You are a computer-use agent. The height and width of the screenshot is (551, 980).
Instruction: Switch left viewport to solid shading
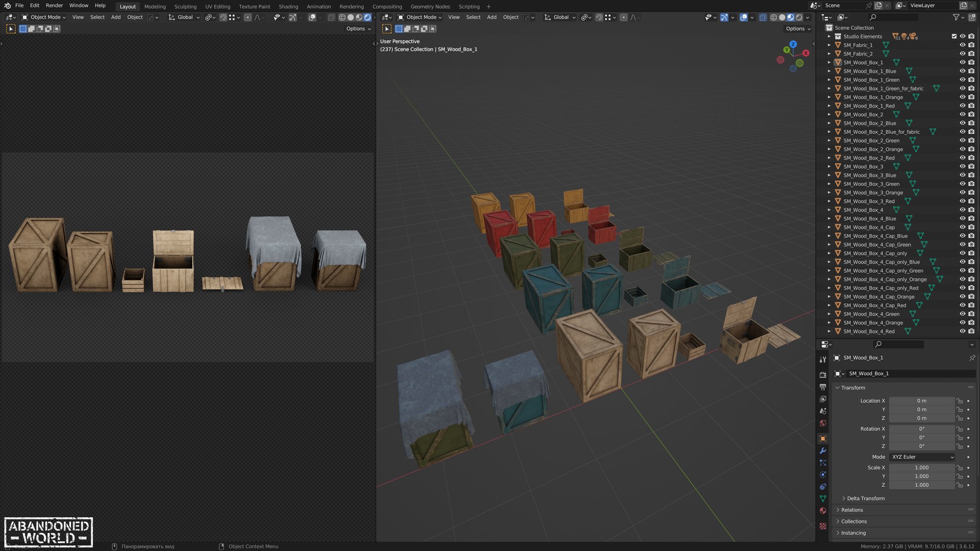click(350, 17)
